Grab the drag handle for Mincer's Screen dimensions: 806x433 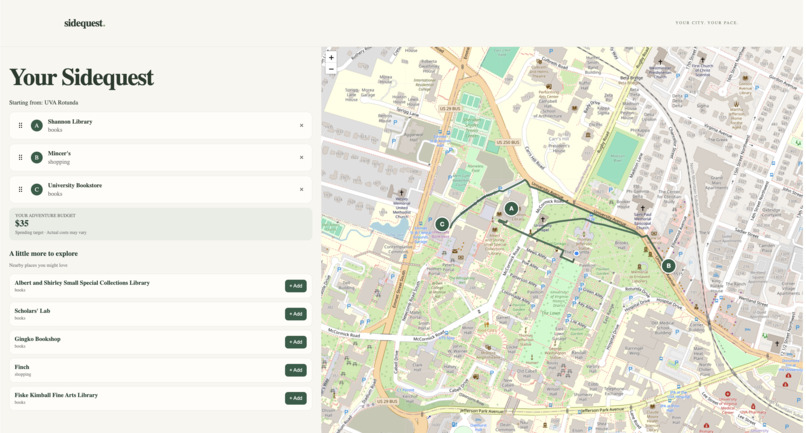(21, 157)
